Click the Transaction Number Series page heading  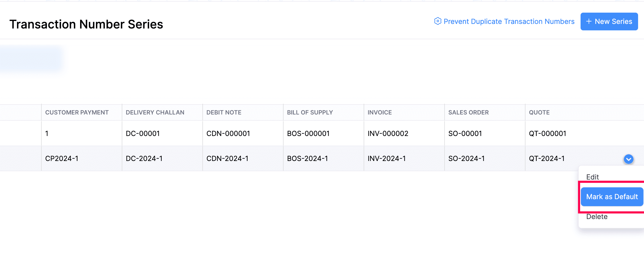click(x=86, y=24)
